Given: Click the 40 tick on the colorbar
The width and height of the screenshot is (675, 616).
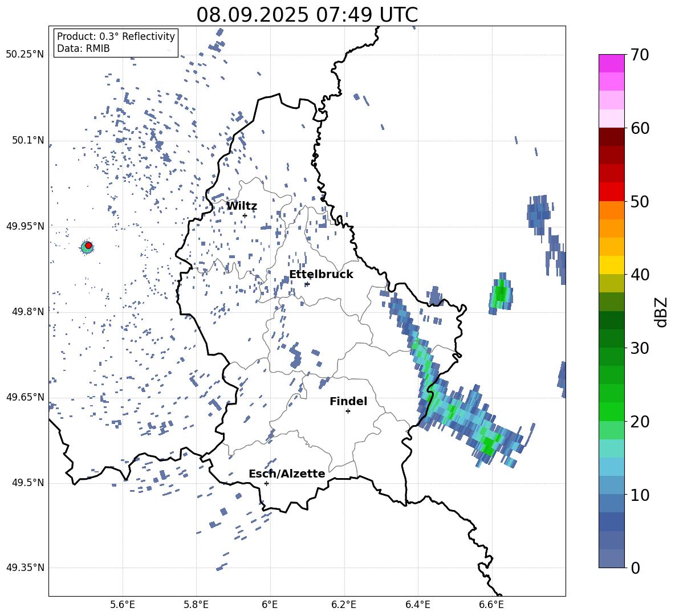Looking at the screenshot, I should 640,275.
